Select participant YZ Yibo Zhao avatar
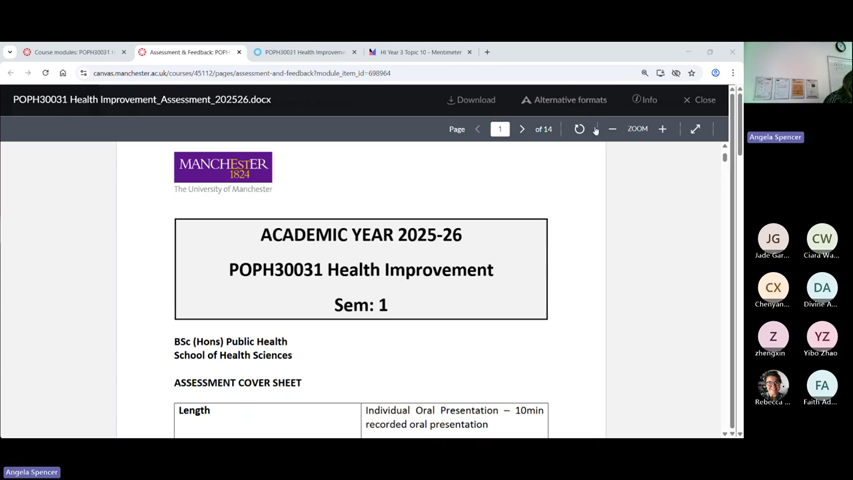Image resolution: width=853 pixels, height=480 pixels. click(x=822, y=336)
